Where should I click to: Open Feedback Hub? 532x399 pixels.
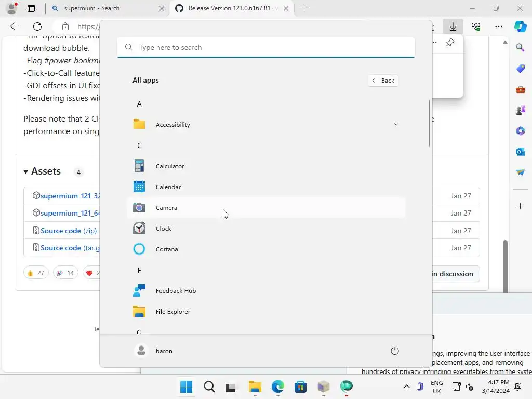[265, 291]
